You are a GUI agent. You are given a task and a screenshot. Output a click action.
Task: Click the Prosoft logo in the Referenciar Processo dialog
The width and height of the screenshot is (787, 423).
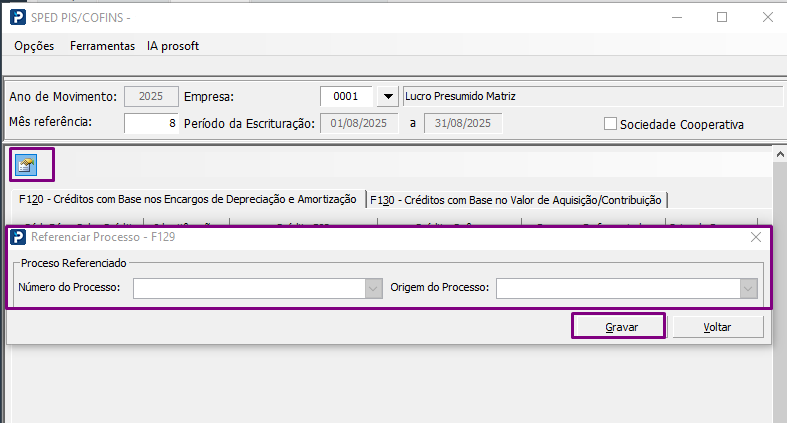[18, 237]
